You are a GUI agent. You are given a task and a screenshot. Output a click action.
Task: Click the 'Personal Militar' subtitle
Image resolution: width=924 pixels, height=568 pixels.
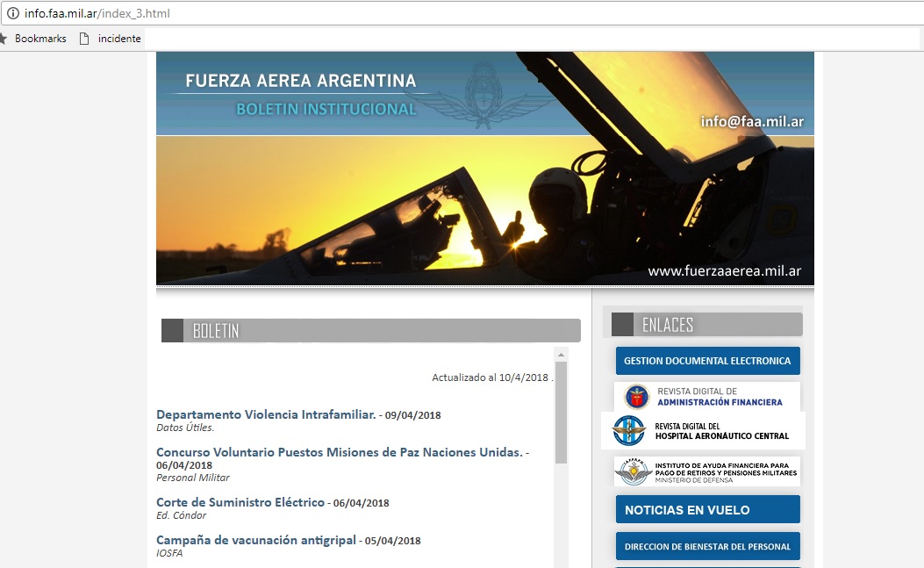(193, 478)
